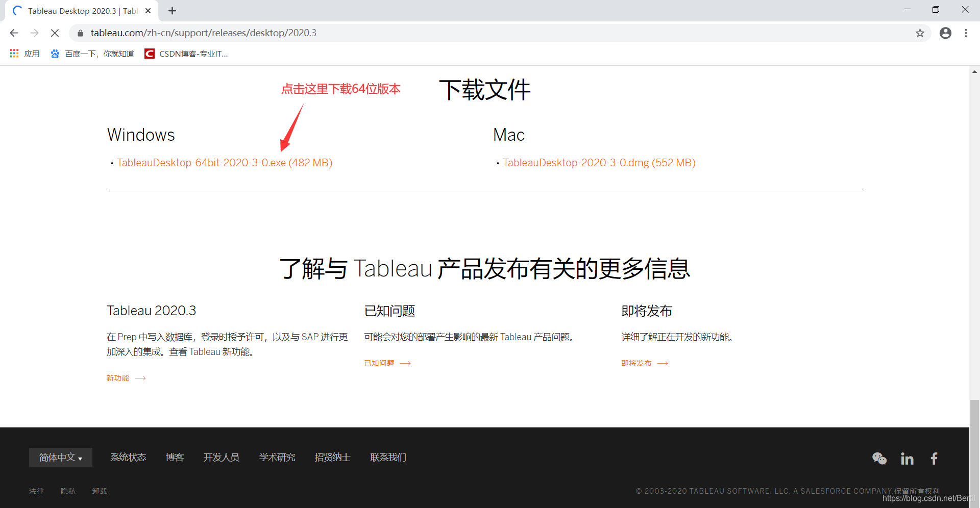980x508 pixels.
Task: Select the Tableau Desktop 2020.3 tab
Action: click(x=82, y=11)
